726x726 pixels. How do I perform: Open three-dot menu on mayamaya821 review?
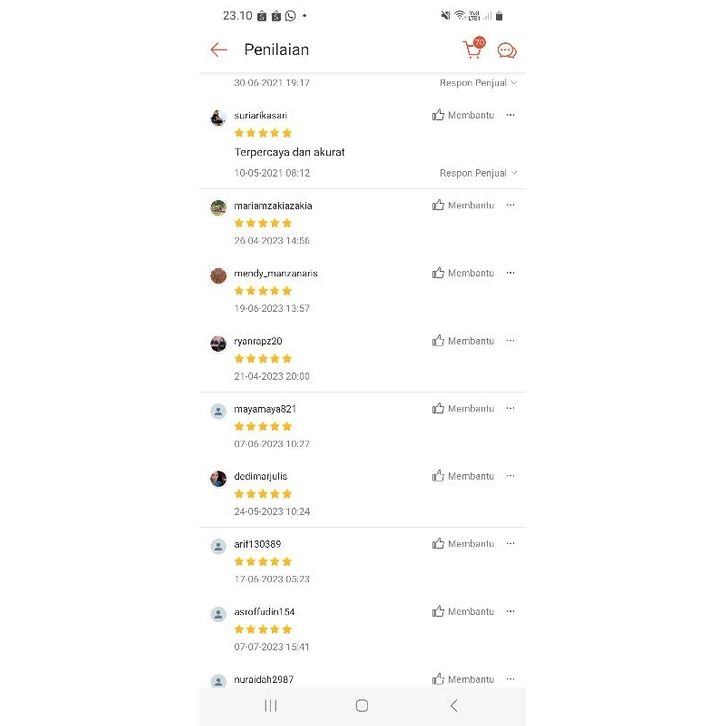tap(510, 408)
